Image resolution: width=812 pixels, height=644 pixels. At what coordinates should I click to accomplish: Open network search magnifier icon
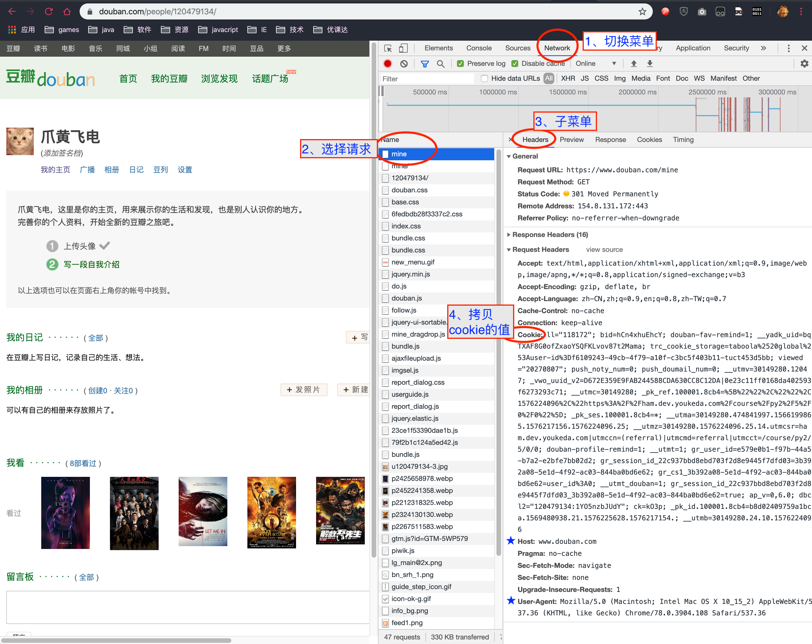pyautogui.click(x=441, y=64)
